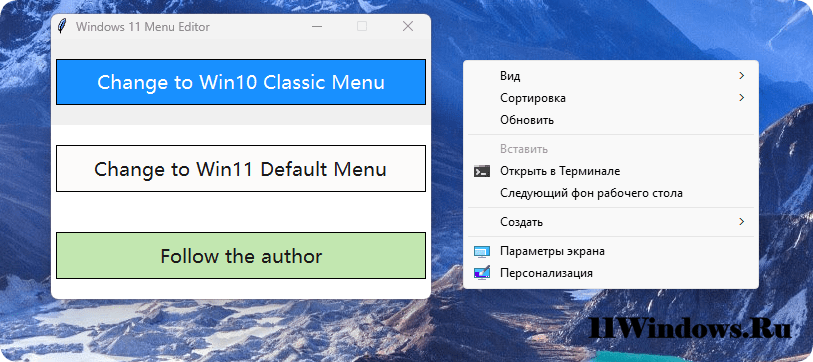Select Открыть в Терминале
The height and width of the screenshot is (362, 813).
coord(611,171)
